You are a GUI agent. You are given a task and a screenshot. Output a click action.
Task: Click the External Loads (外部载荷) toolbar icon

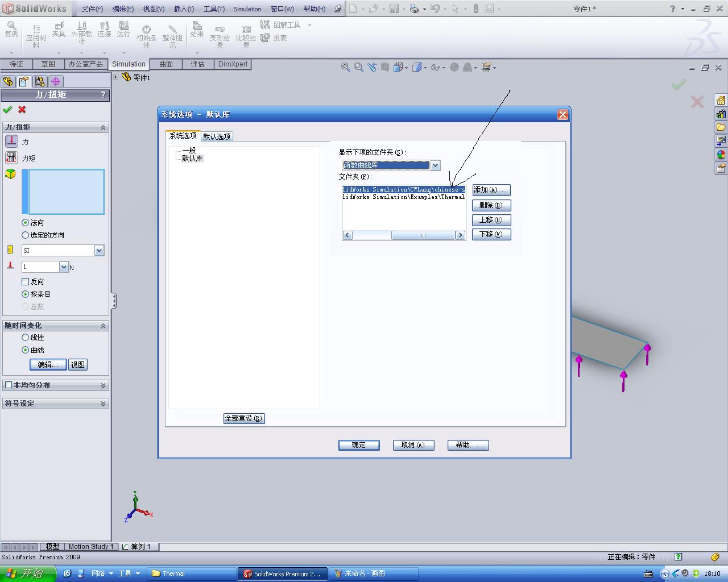coord(81,33)
